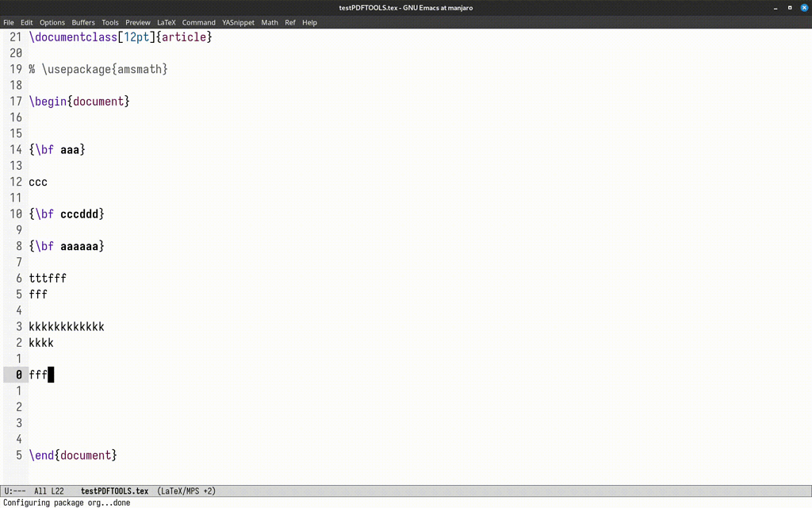This screenshot has height=508, width=812.
Task: Open the Command menu
Action: tap(198, 22)
